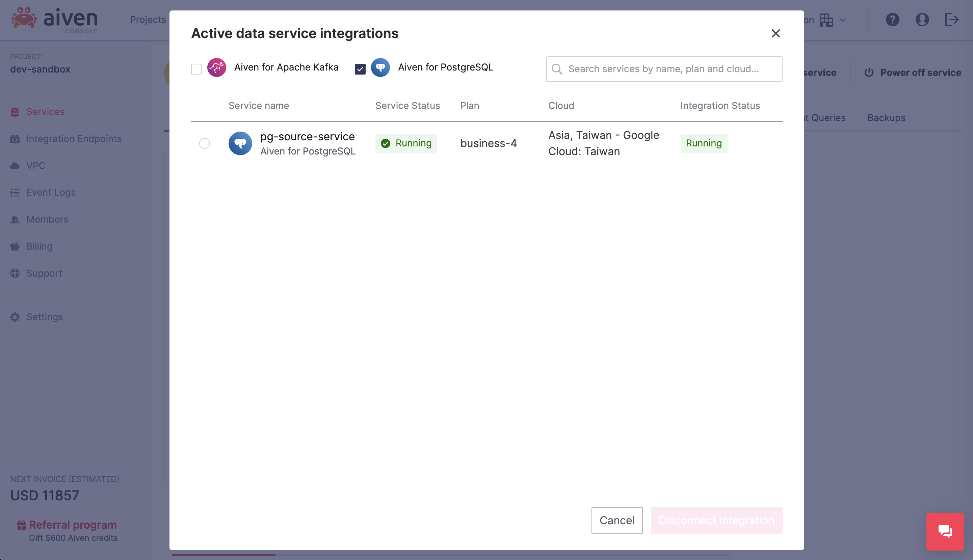Image resolution: width=973 pixels, height=560 pixels.
Task: Open the Referral program link
Action: tap(73, 525)
